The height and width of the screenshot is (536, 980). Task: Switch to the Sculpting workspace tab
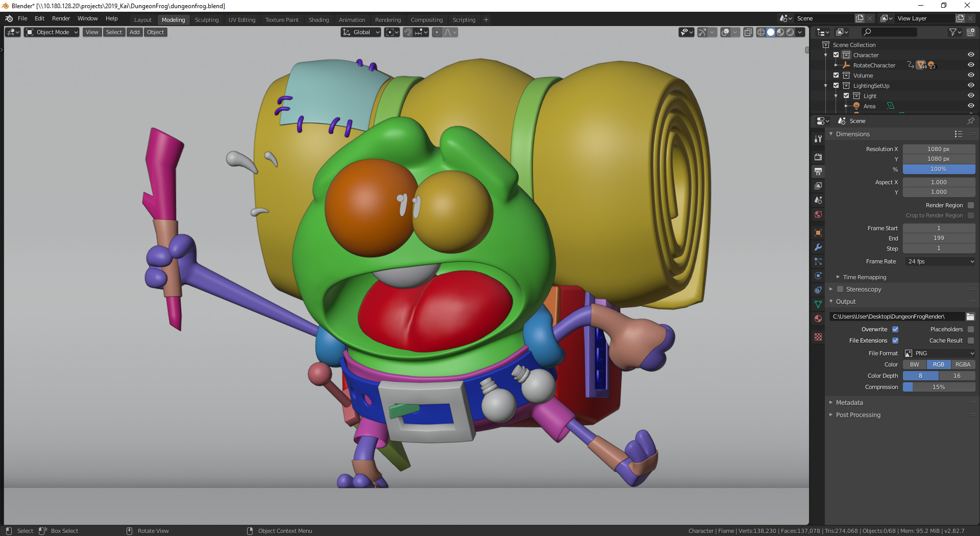(206, 20)
